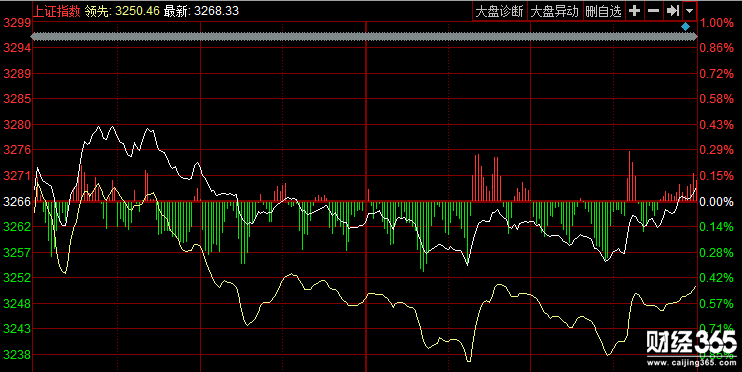This screenshot has height=372, width=742.
Task: Click the 最新 3268.33 value
Action: tap(201, 11)
